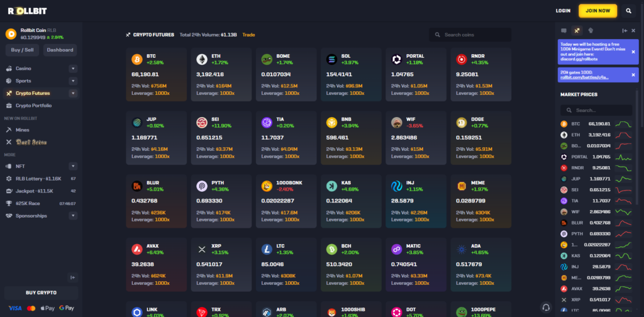Open the Dashboard button
Image resolution: width=644 pixels, height=317 pixels.
[60, 50]
